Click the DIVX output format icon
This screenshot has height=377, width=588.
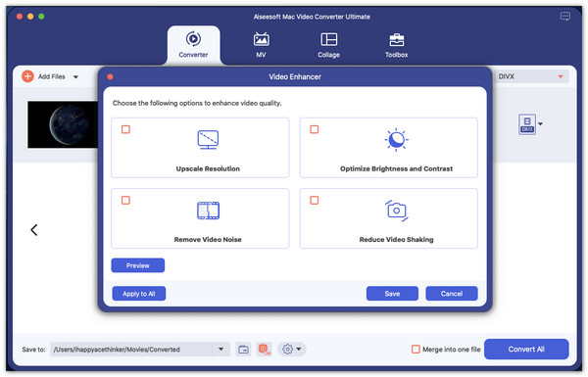tap(527, 124)
